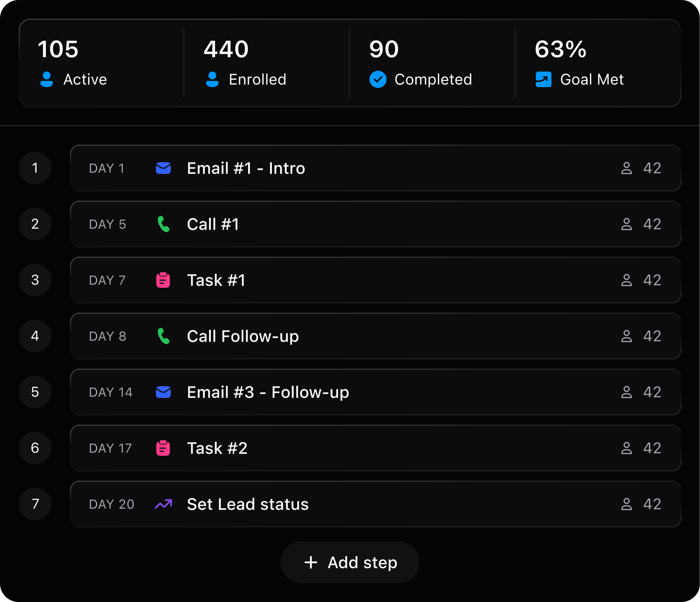Screen dimensions: 700x602
Task: Click the envelope icon on Email #1 - Intro
Action: [163, 168]
